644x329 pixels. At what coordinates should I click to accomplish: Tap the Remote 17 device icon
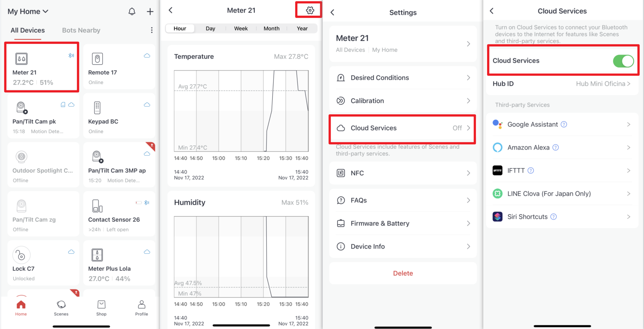[97, 59]
